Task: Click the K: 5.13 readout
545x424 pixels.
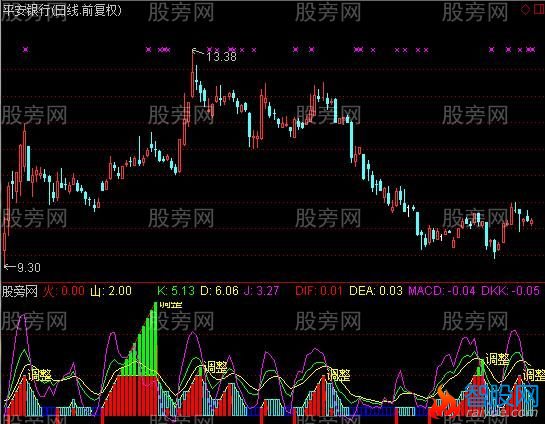Action: [176, 291]
